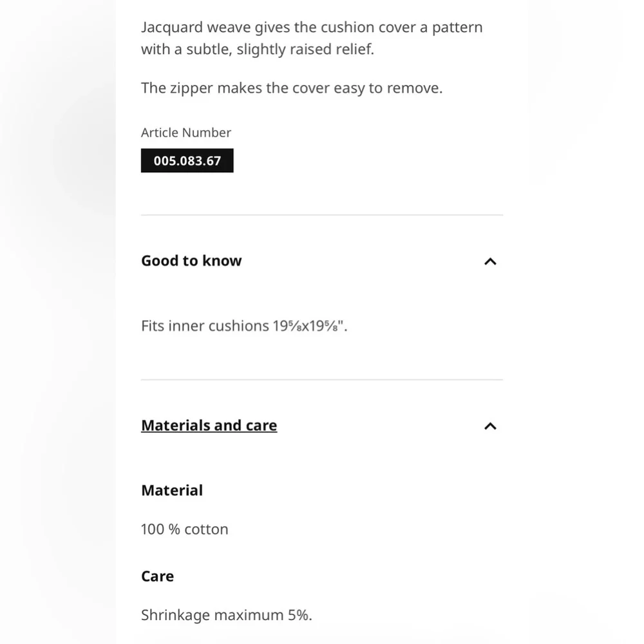Click the zipper makes cover sentence
The height and width of the screenshot is (644, 644).
click(x=292, y=88)
